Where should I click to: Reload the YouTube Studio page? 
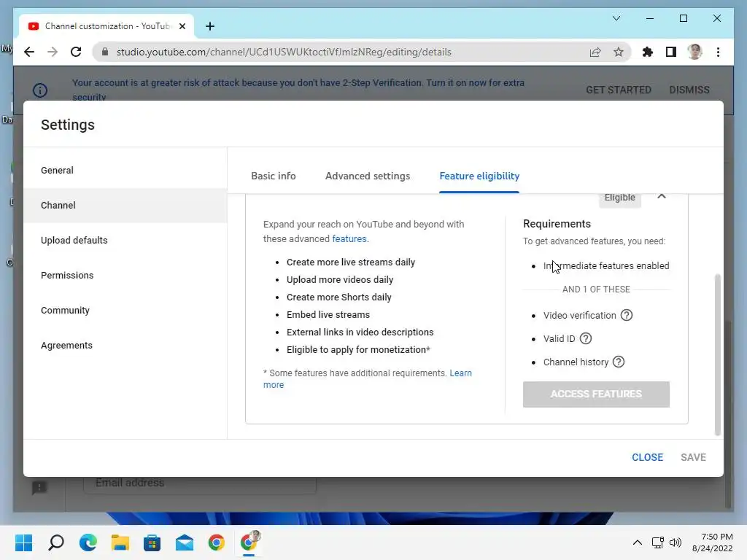click(76, 52)
